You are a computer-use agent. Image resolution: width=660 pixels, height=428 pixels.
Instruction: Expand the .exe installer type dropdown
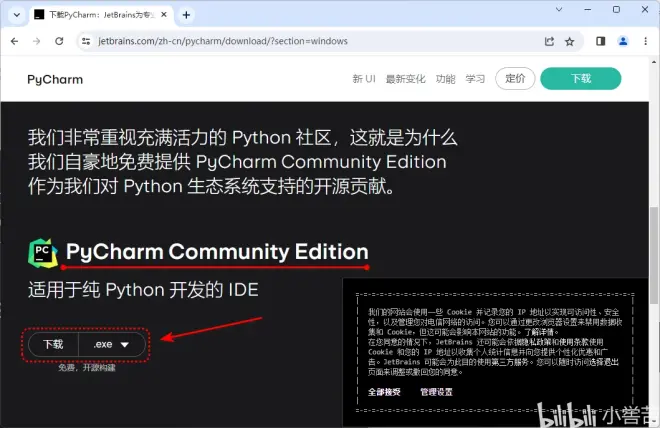112,344
